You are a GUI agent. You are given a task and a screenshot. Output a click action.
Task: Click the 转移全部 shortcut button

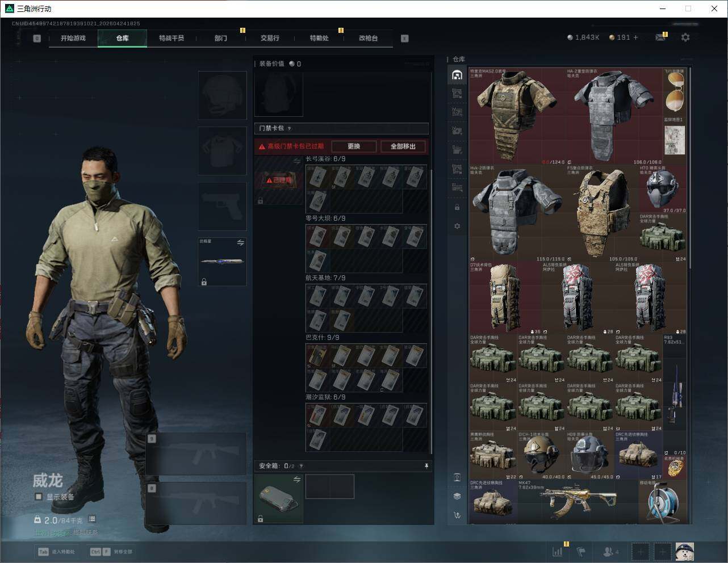point(111,552)
